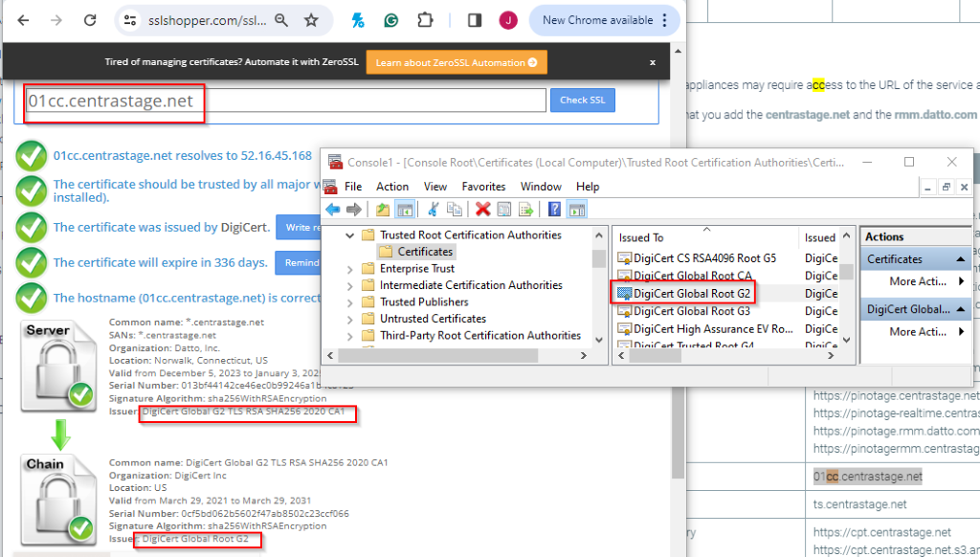Click the Back navigation arrow in the console toolbar
The image size is (980, 557).
point(331,209)
